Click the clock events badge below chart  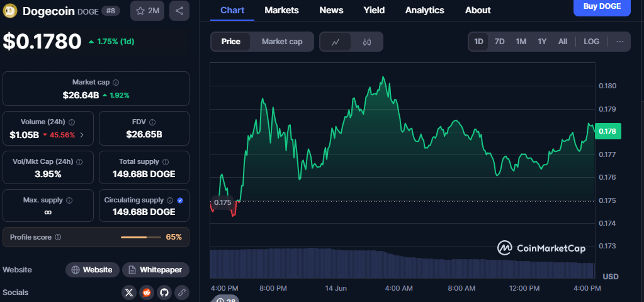pyautogui.click(x=225, y=299)
